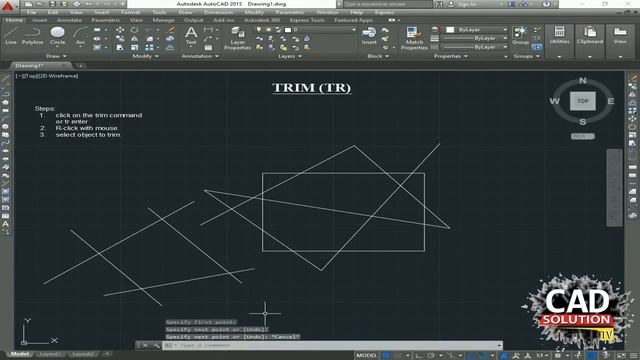Image resolution: width=640 pixels, height=360 pixels.
Task: Click the Table icon in Annotation panel
Action: [208, 48]
